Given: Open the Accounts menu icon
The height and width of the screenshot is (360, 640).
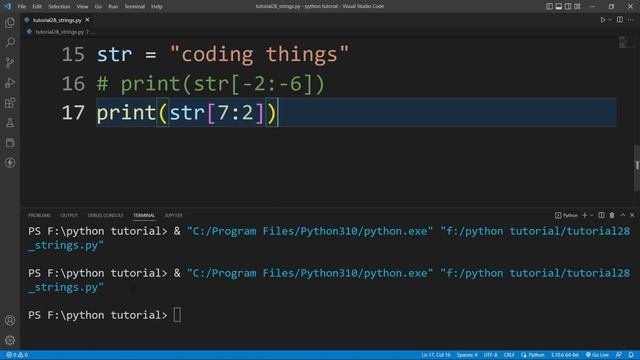Looking at the screenshot, I should (10, 320).
